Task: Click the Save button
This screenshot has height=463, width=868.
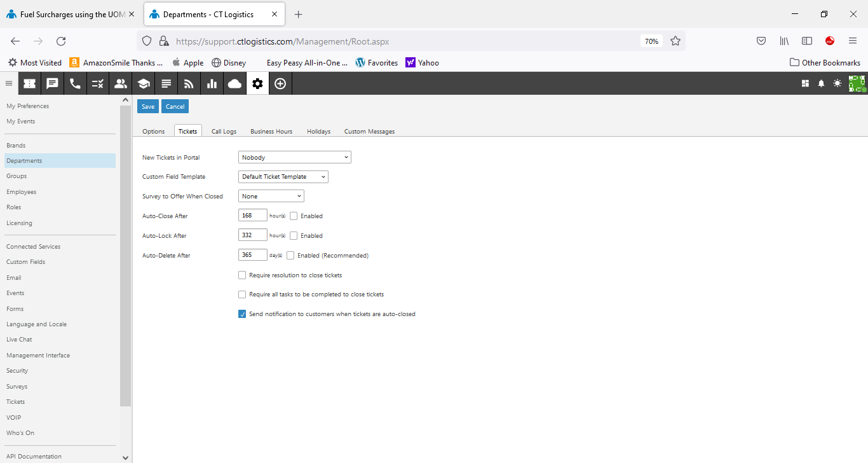Action: (148, 106)
